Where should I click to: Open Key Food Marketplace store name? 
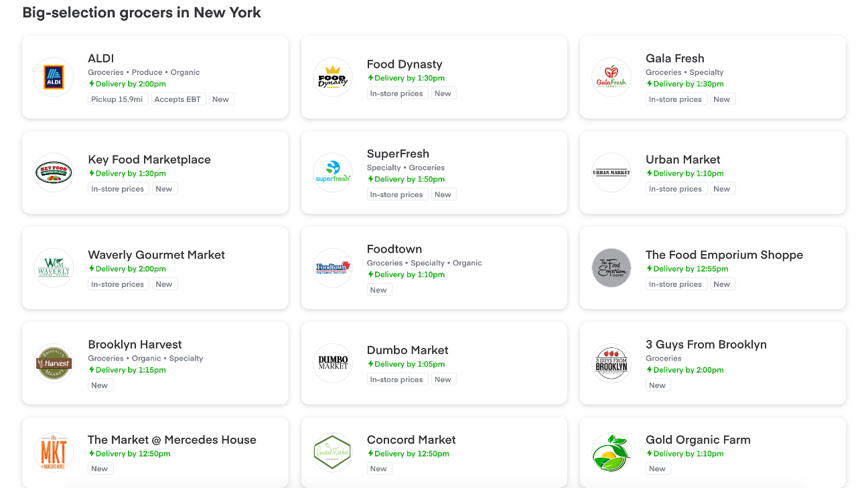coord(149,160)
